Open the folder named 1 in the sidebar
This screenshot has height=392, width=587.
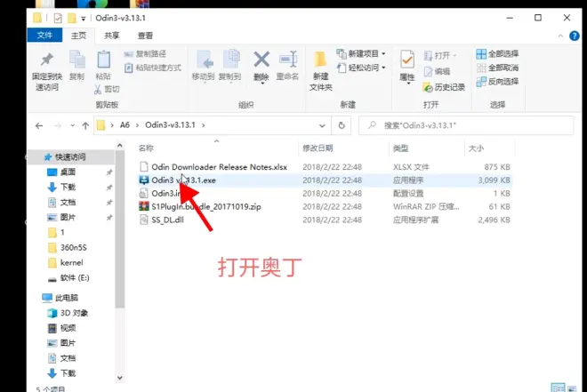[x=62, y=232]
